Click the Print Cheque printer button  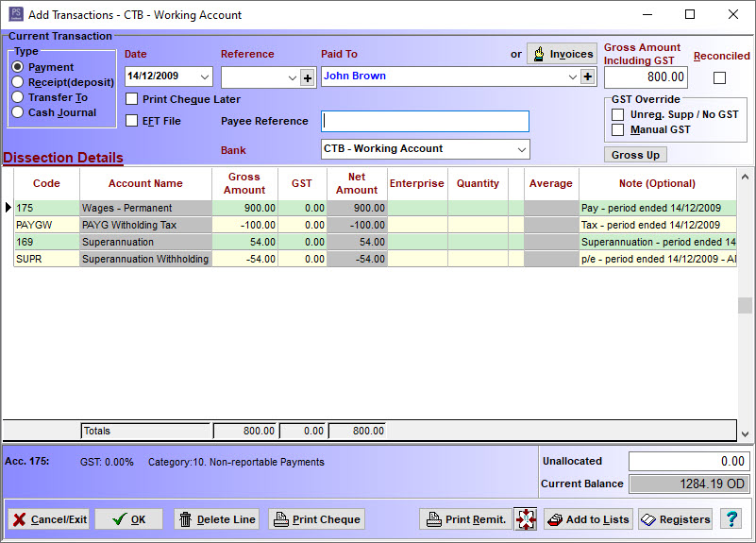pos(316,519)
